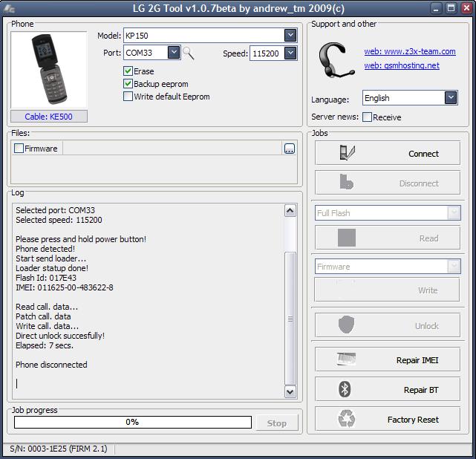The width and height of the screenshot is (476, 459).
Task: Click the log scrollbar thumb
Action: click(290, 319)
